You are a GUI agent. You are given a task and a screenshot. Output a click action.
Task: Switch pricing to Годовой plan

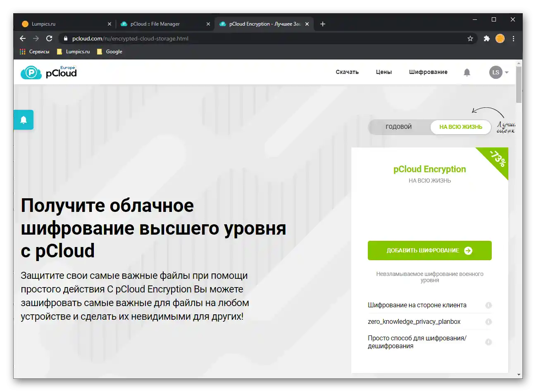(399, 127)
